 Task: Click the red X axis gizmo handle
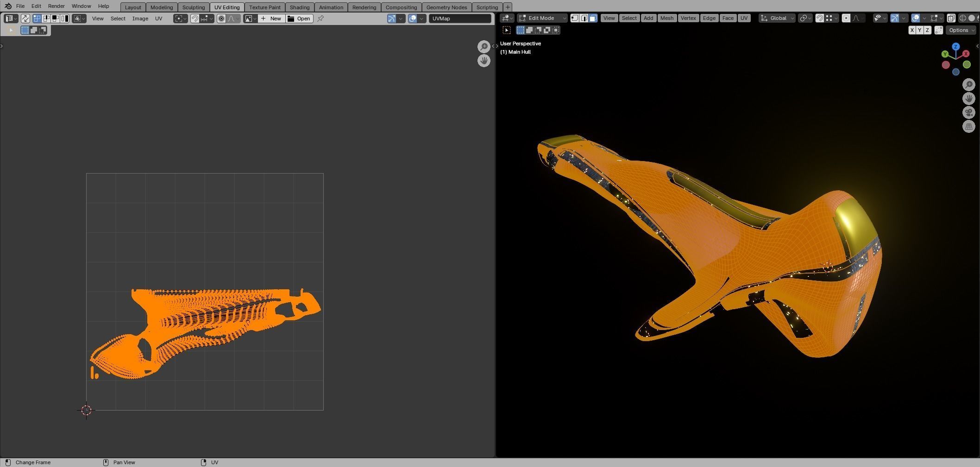point(966,54)
